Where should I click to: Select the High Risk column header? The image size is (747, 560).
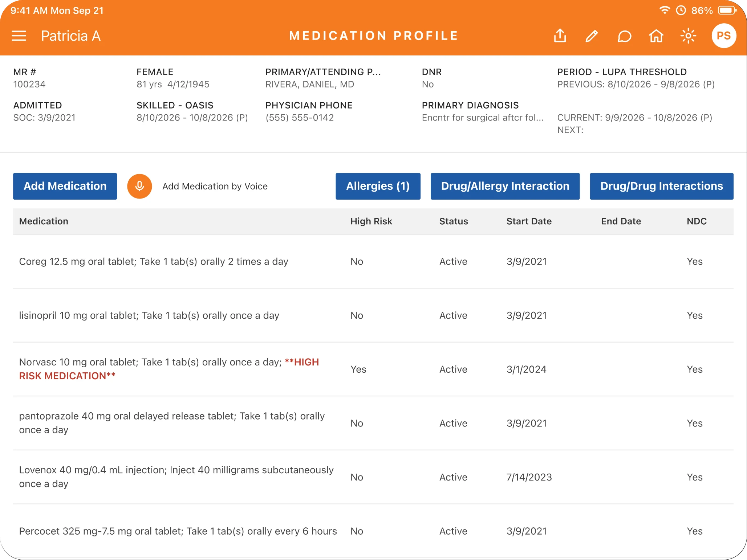tap(371, 221)
